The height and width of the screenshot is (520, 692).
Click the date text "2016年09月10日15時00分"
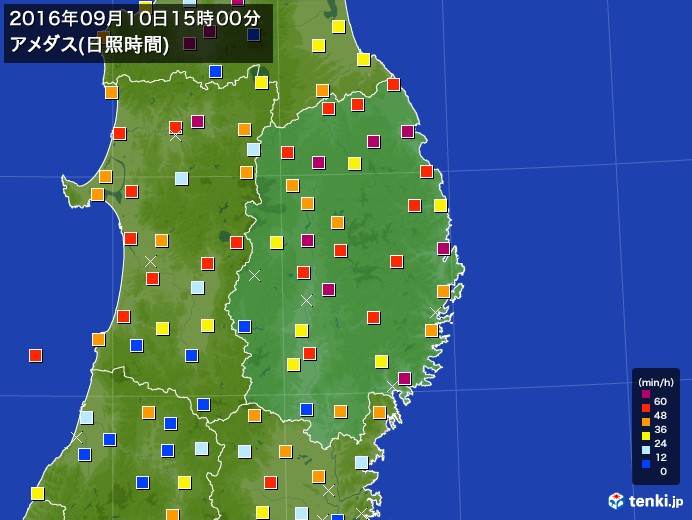point(135,19)
